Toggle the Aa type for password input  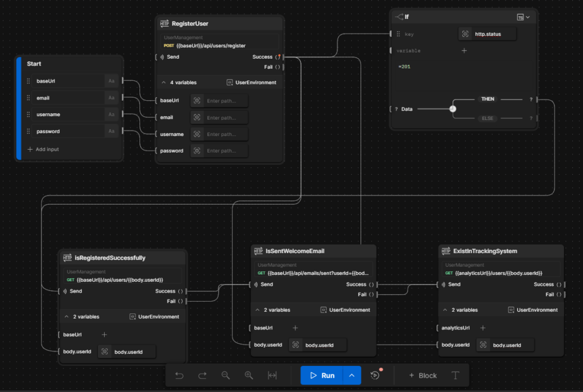tap(112, 131)
